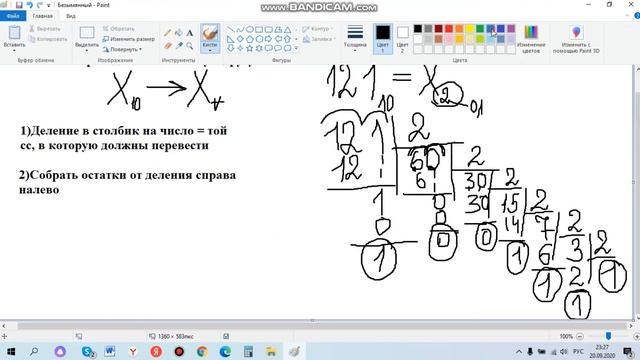Open Microsoft Word from the taskbar
640x360 pixels.
[109, 351]
